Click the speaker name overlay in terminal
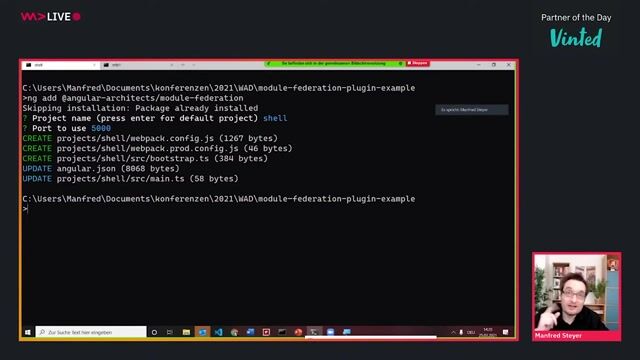This screenshot has height=360, width=640. click(x=472, y=110)
